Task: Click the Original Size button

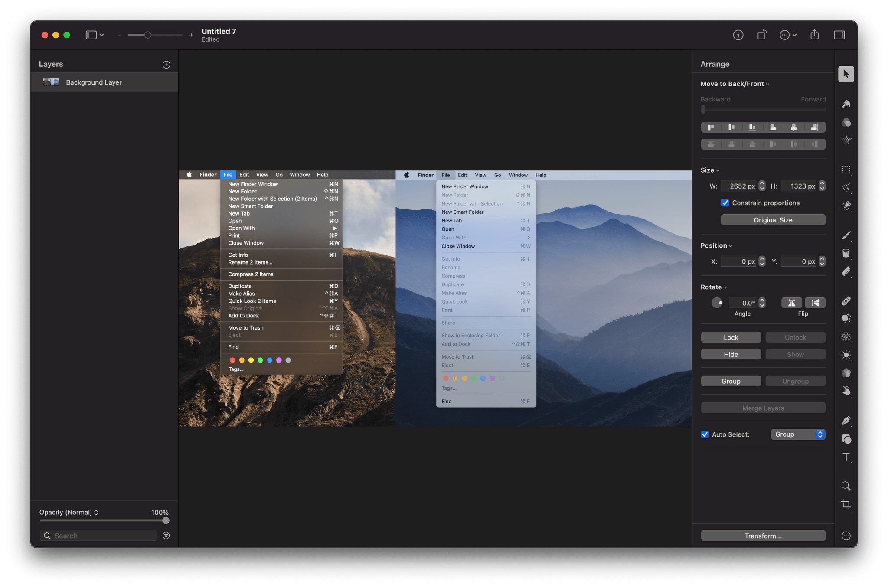Action: click(x=773, y=220)
